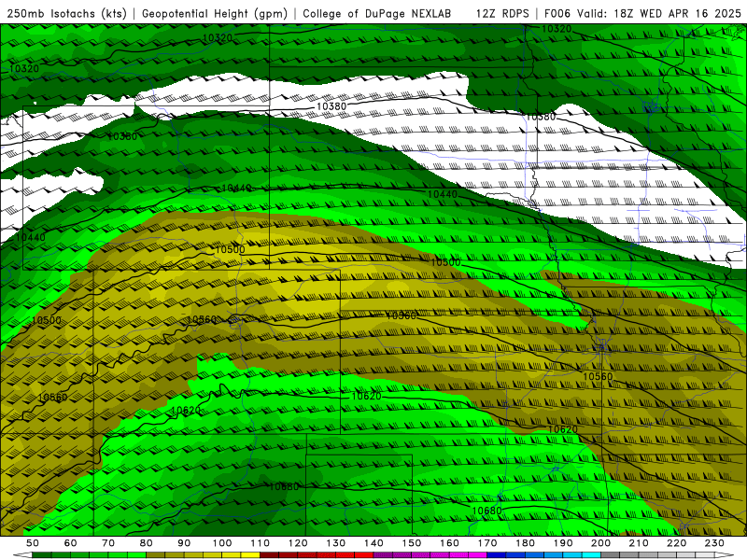Click the '130' label on the color scale
The width and height of the screenshot is (747, 560).
[x=335, y=543]
